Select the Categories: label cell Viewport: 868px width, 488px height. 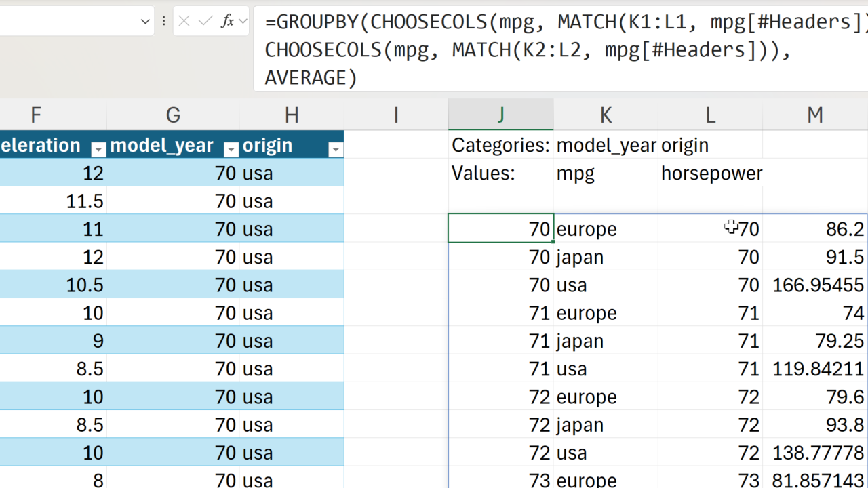pyautogui.click(x=500, y=145)
